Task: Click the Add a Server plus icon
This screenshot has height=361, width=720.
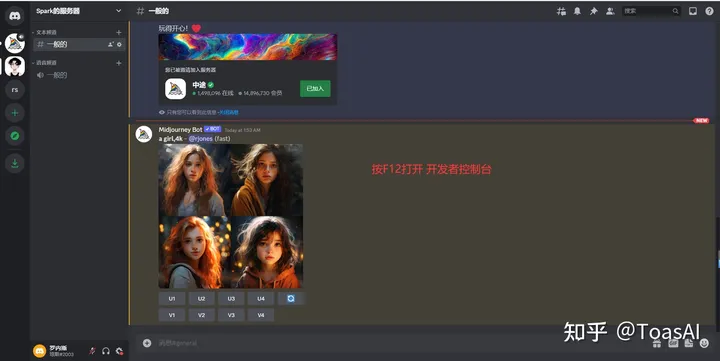Action: (x=15, y=113)
